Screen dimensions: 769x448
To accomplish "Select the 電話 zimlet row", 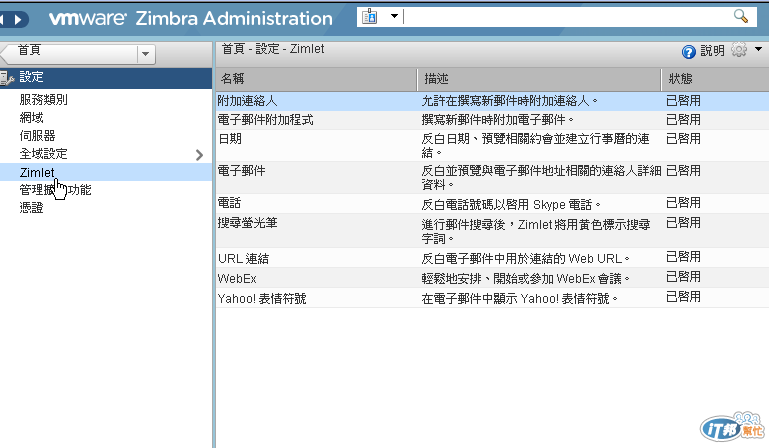I will point(492,203).
